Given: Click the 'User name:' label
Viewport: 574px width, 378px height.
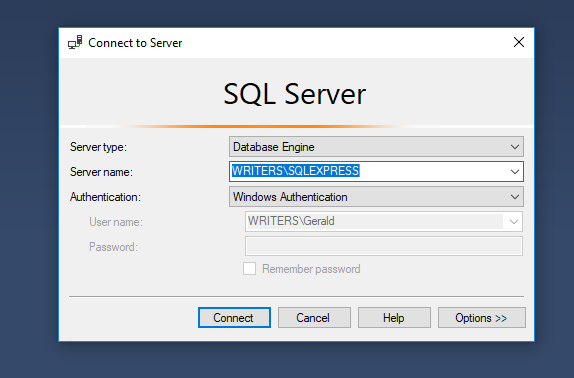Looking at the screenshot, I should [116, 222].
